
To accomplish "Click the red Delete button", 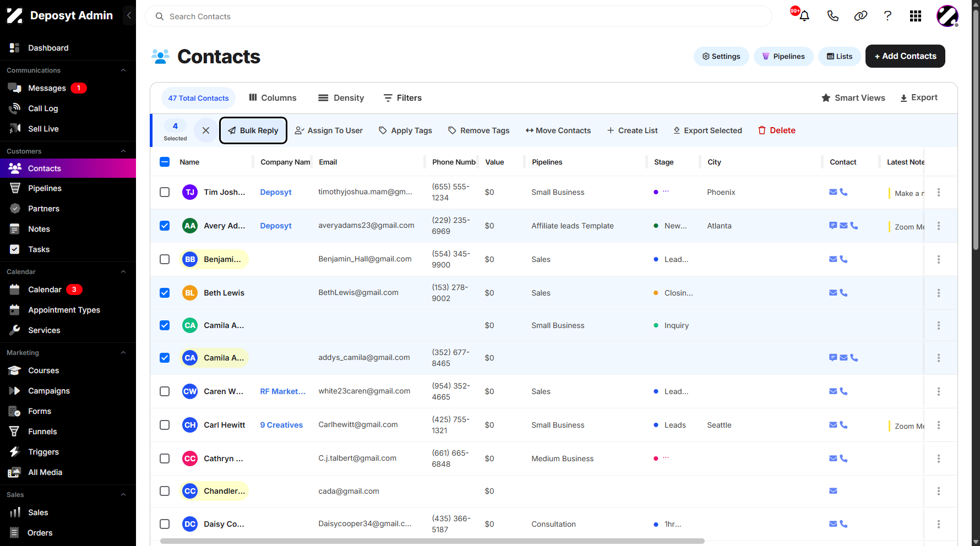I will coord(777,130).
